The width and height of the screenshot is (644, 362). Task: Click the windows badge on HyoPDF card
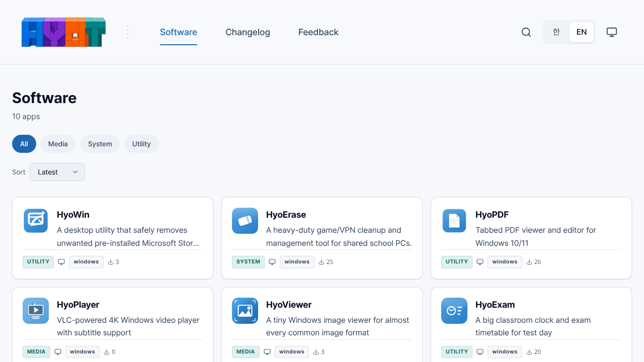(x=505, y=262)
